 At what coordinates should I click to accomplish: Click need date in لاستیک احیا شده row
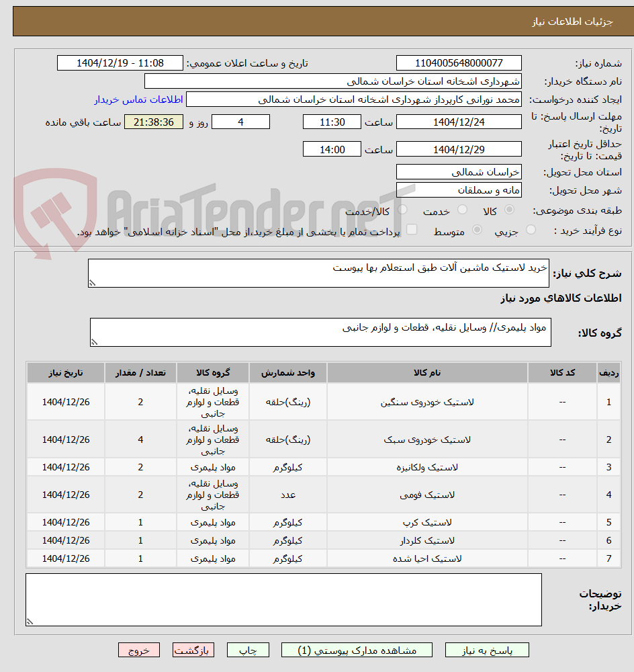click(66, 559)
